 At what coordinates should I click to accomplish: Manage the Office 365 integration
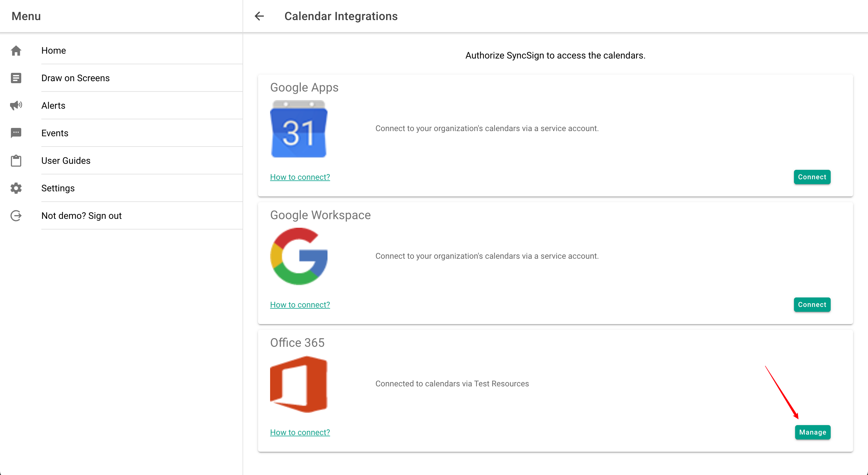813,432
